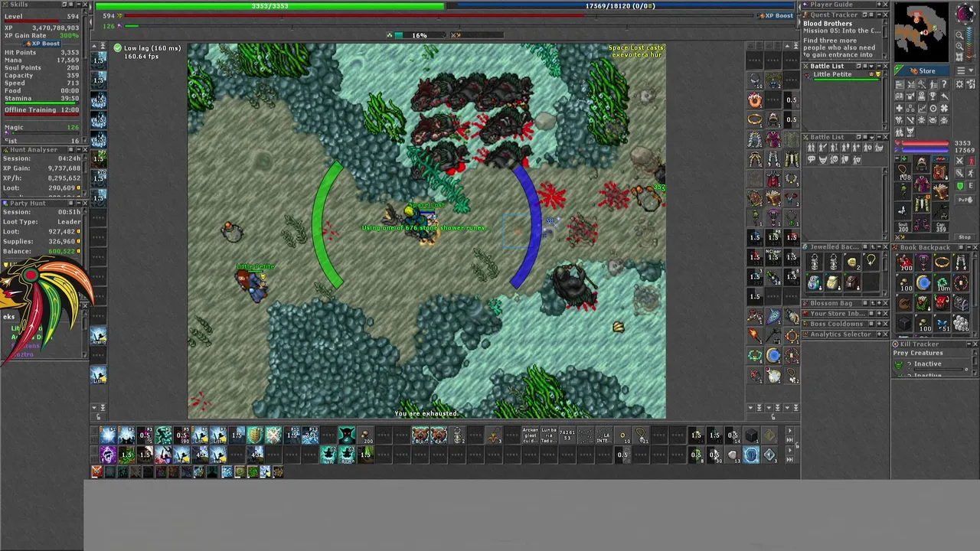Go up one level in Jewelled Backpack
This screenshot has height=551, width=980.
pos(873,246)
